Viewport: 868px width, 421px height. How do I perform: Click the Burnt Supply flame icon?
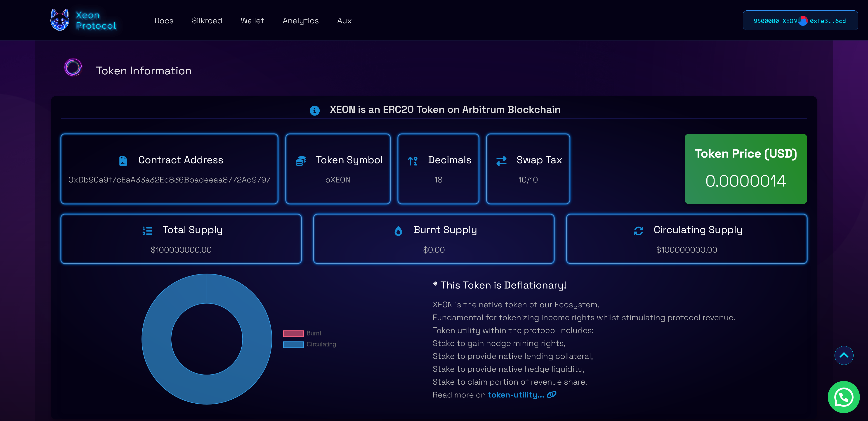point(398,231)
